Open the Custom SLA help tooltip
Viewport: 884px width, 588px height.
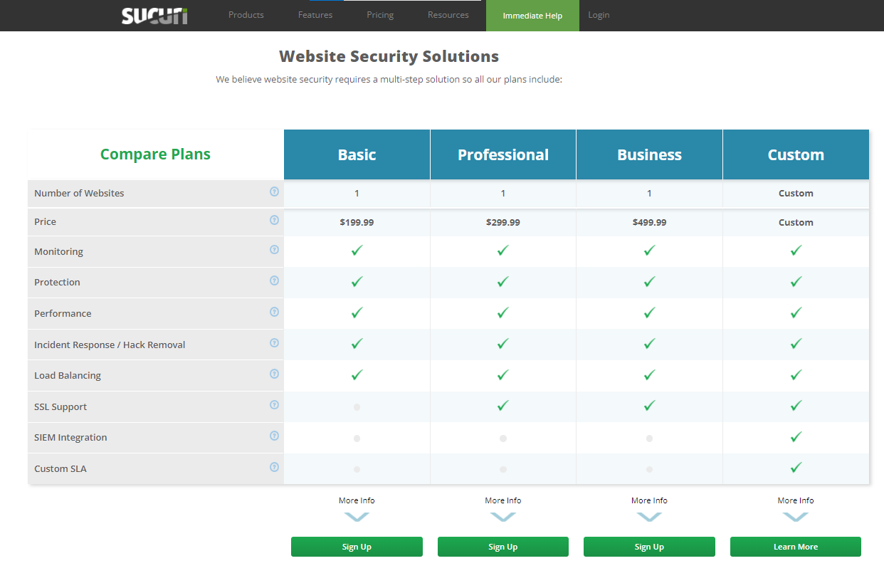coord(274,467)
